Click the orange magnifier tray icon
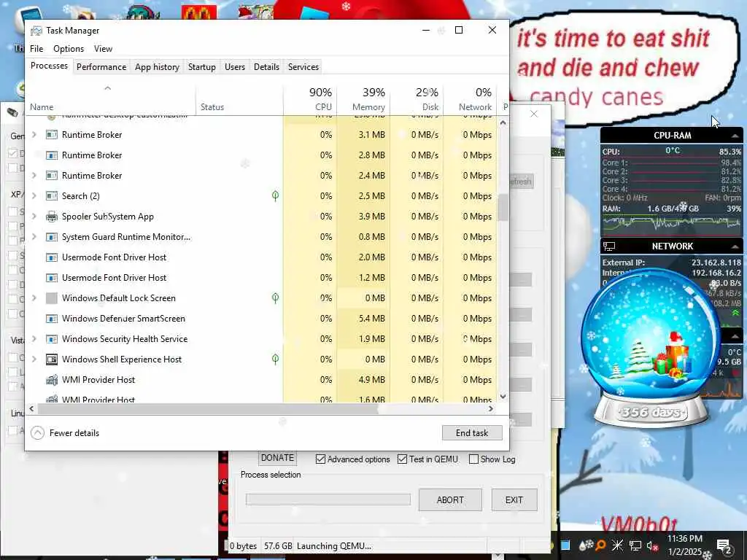 (x=600, y=545)
